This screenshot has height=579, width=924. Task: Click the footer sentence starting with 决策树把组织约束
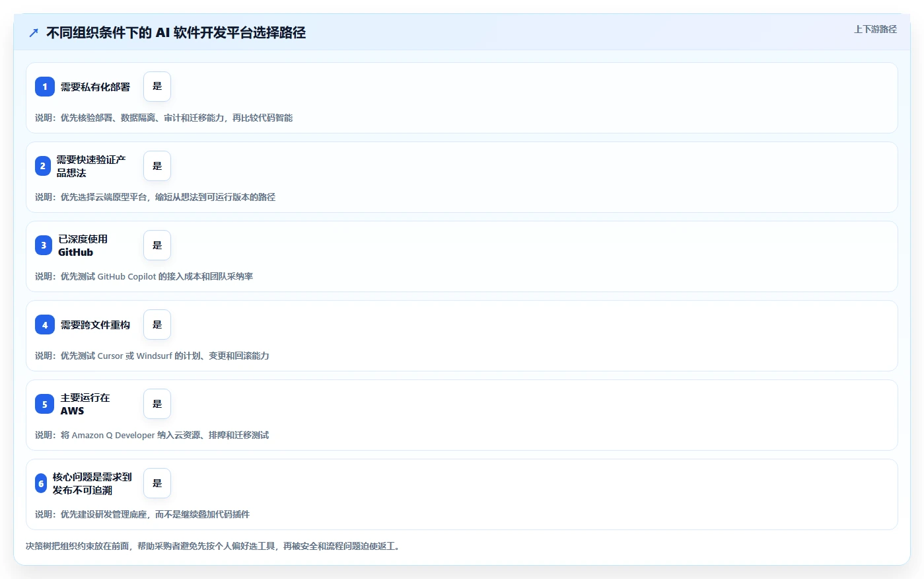pyautogui.click(x=214, y=546)
